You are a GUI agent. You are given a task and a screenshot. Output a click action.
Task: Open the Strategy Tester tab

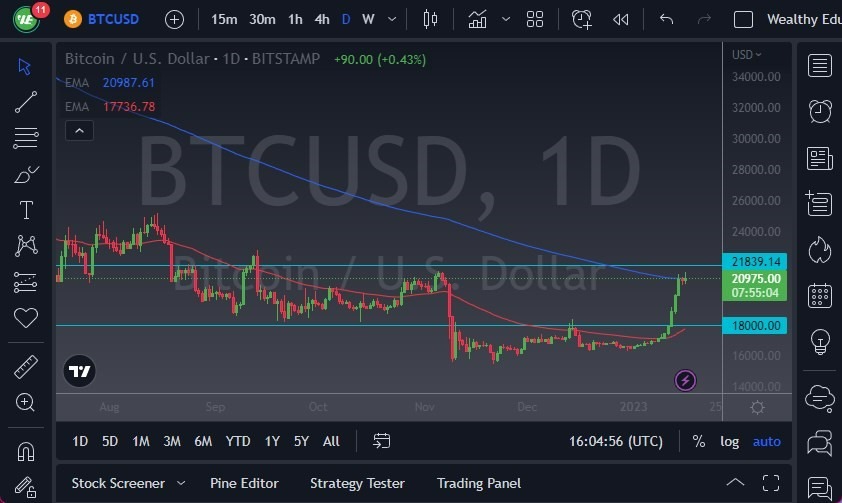click(357, 483)
